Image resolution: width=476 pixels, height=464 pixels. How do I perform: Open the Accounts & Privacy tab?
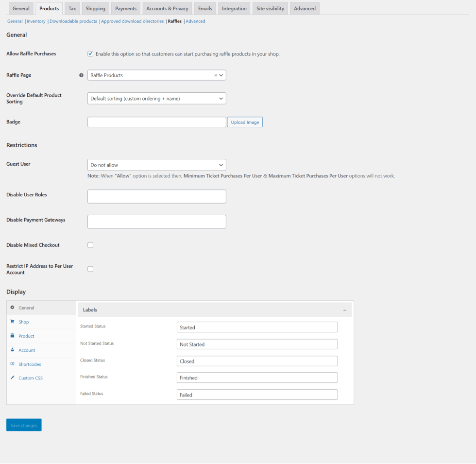pyautogui.click(x=167, y=8)
